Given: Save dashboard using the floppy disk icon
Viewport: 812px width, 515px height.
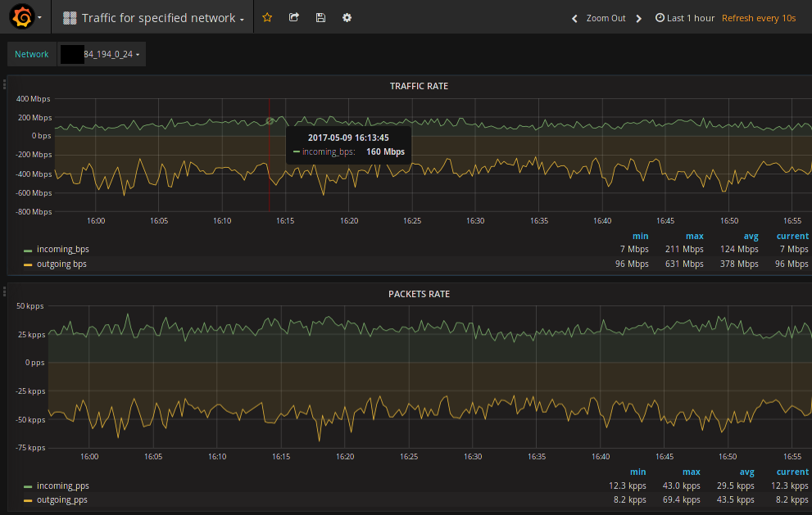Looking at the screenshot, I should click(x=320, y=18).
